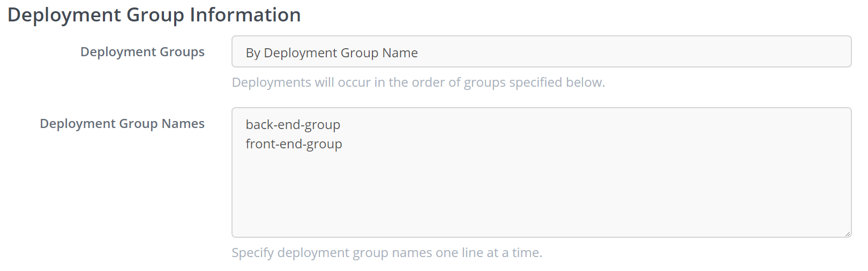Click the 'Deployment Group Information' heading
This screenshot has height=271, width=868.
pyautogui.click(x=154, y=15)
